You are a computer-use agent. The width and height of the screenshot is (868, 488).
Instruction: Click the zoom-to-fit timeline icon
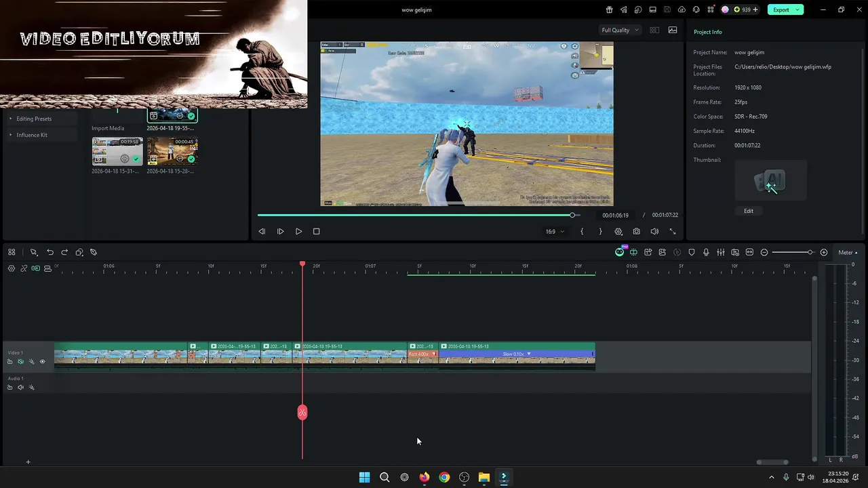[749, 252]
